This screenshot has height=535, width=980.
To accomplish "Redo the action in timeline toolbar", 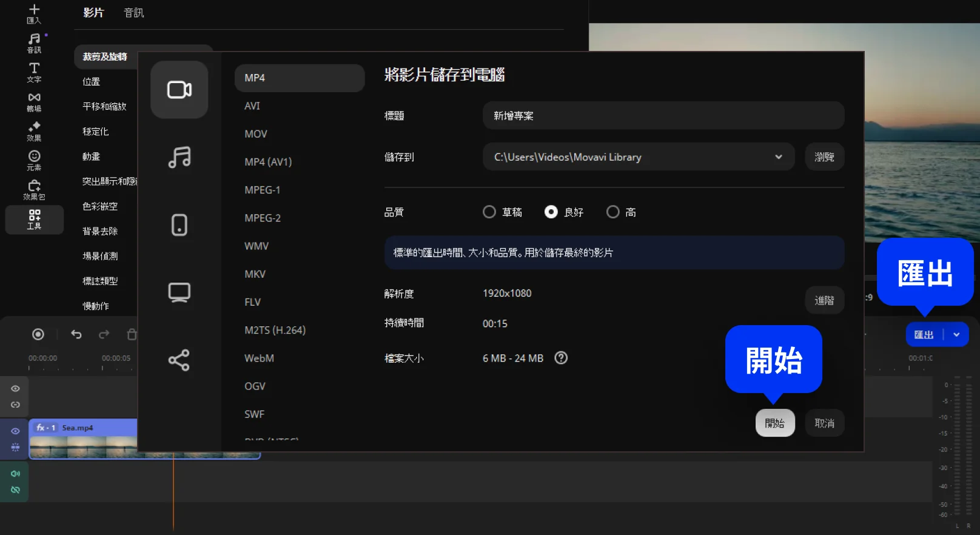I will 104,334.
